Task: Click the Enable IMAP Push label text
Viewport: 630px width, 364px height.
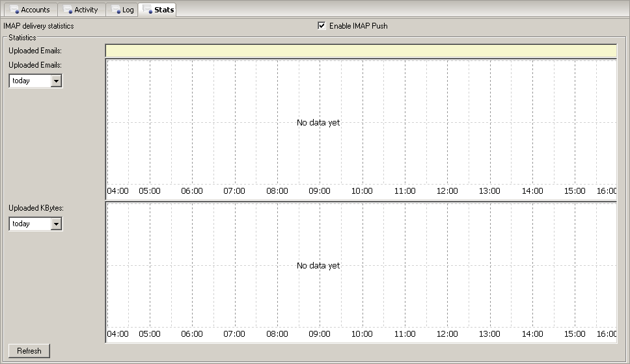Action: point(358,26)
